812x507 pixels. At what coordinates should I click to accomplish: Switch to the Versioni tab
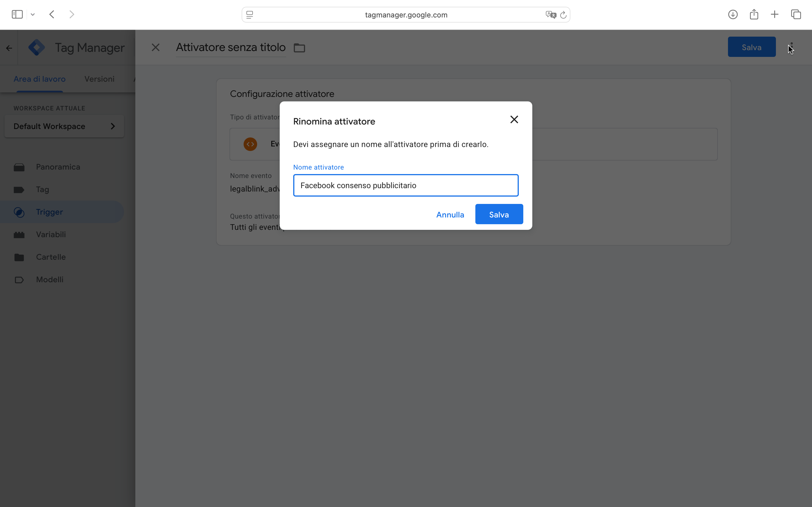point(99,79)
